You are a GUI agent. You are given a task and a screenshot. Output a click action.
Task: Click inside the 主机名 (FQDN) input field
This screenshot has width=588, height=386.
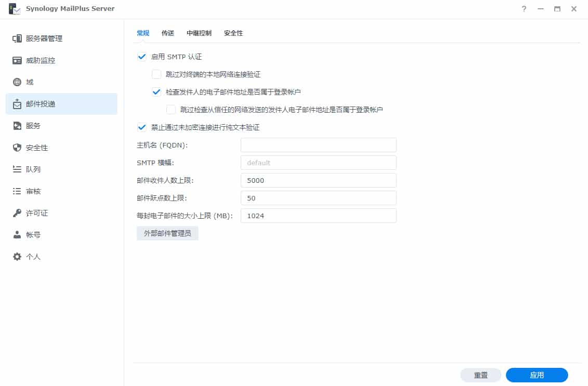[x=318, y=144]
